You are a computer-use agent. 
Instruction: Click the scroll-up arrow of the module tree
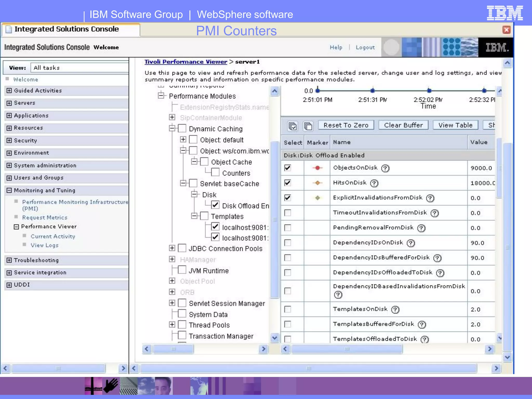[x=275, y=91]
